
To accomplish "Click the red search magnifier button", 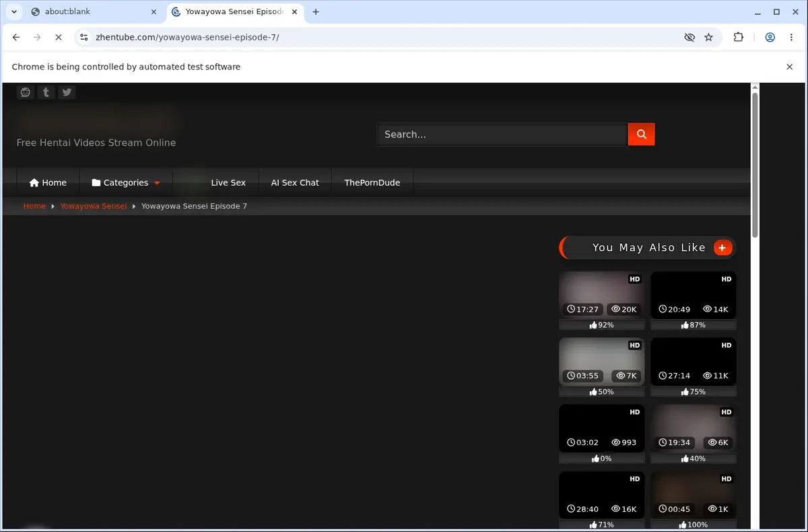I will click(x=641, y=134).
